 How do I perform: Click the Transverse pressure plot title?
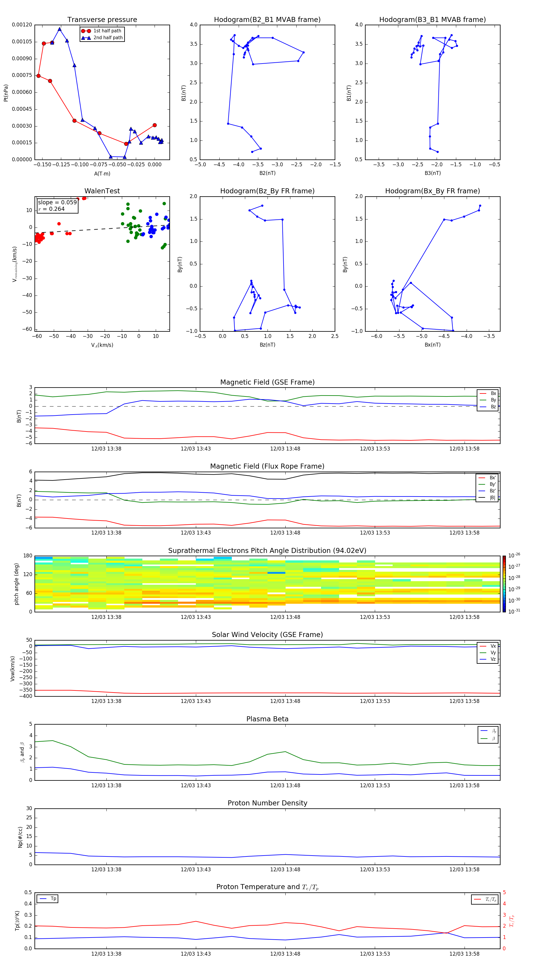pos(102,20)
